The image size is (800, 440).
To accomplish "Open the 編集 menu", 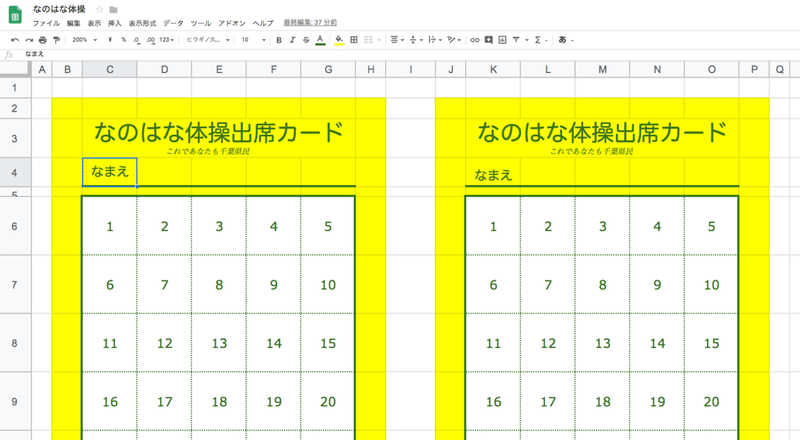I will (73, 23).
